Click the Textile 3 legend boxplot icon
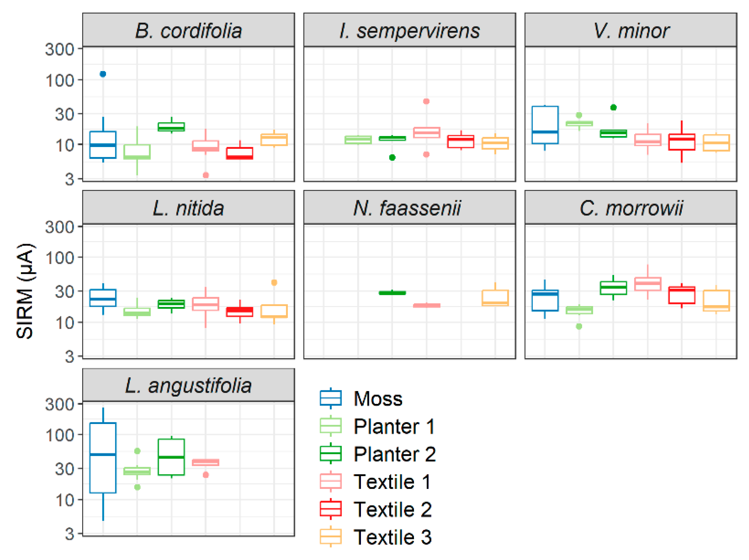Image resolution: width=749 pixels, height=560 pixels. pyautogui.click(x=330, y=537)
